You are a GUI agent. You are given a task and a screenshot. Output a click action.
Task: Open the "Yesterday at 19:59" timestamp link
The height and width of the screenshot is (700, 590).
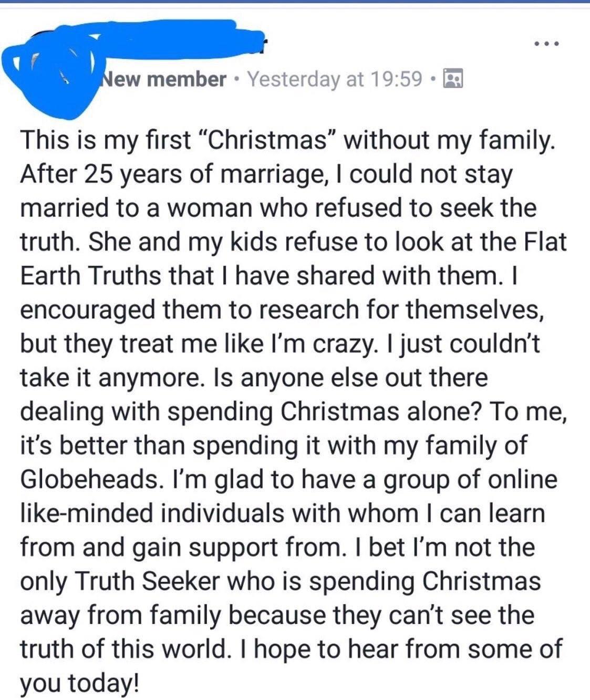click(335, 79)
